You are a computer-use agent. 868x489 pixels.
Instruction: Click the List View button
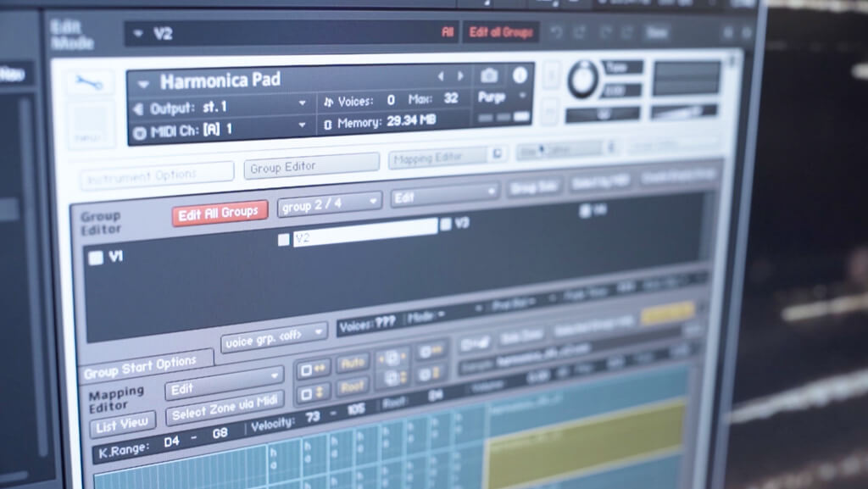(x=122, y=425)
